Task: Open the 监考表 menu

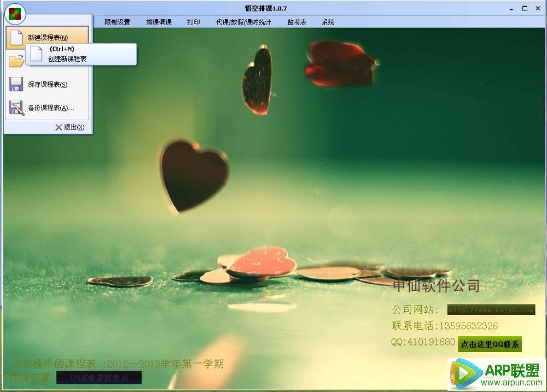Action: click(296, 22)
